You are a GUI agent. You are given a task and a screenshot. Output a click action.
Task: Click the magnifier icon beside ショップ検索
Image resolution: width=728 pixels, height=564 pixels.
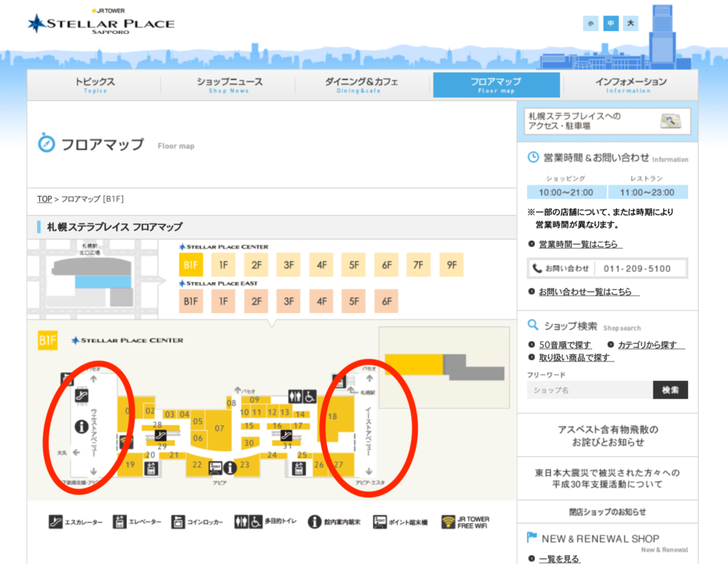532,325
